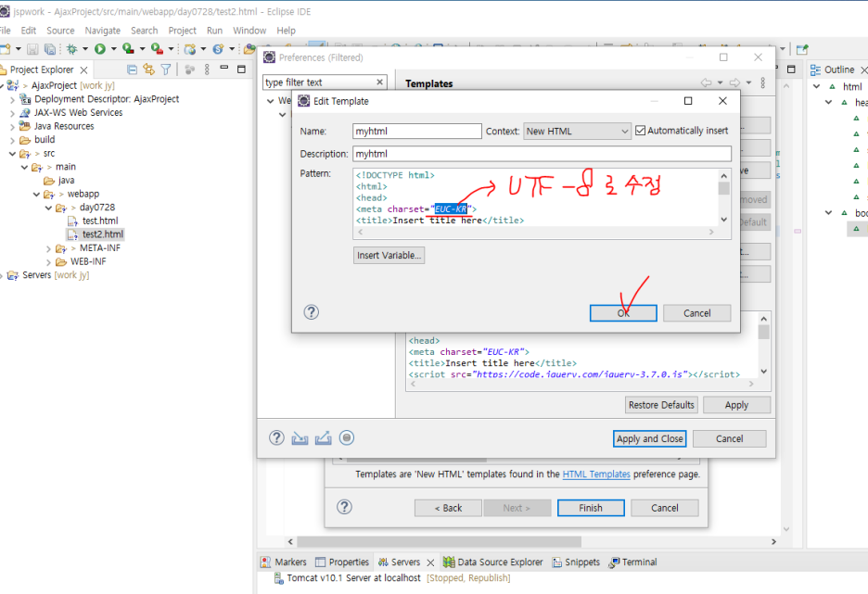The image size is (868, 594).
Task: Collapse the webapp folder node
Action: 36,194
